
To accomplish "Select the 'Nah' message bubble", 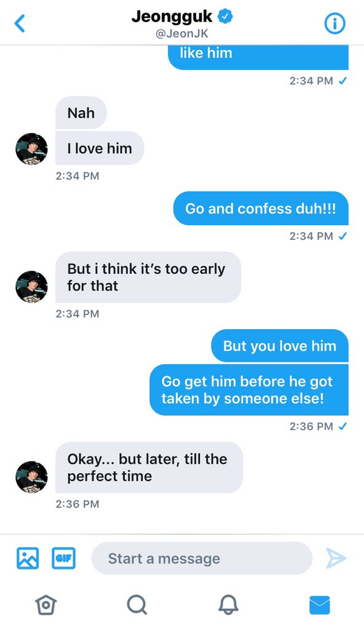I will coord(81,113).
